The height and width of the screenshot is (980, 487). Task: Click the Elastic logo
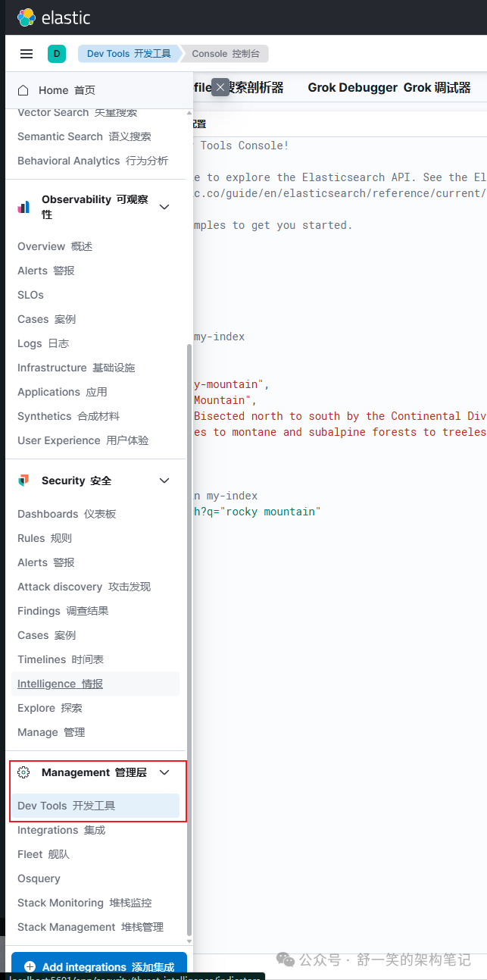click(53, 17)
